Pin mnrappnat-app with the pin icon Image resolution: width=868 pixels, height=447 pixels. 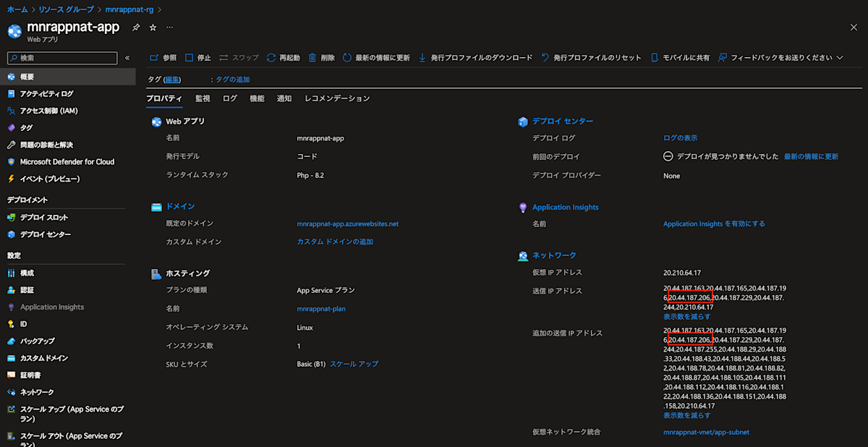[x=136, y=27]
